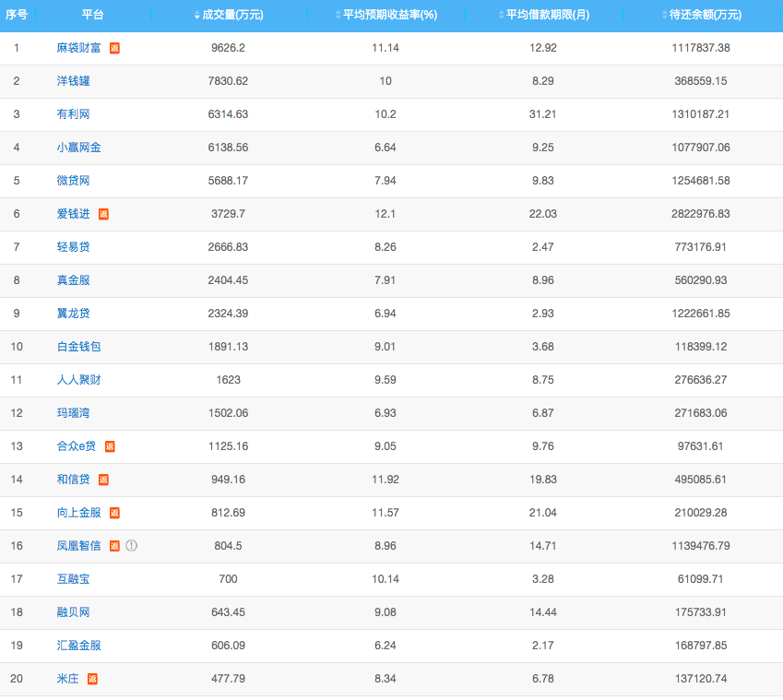Select the 向上金服 platform name
Screen dimensions: 783x700
pyautogui.click(x=79, y=513)
